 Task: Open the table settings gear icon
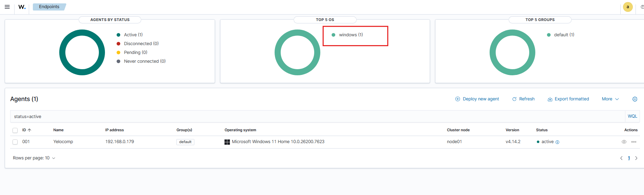coord(635,99)
